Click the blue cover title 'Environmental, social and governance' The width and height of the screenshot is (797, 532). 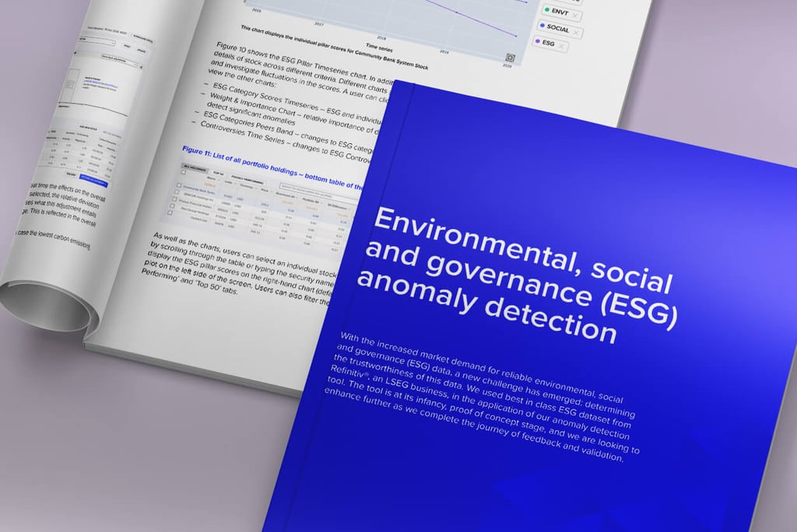tap(518, 275)
